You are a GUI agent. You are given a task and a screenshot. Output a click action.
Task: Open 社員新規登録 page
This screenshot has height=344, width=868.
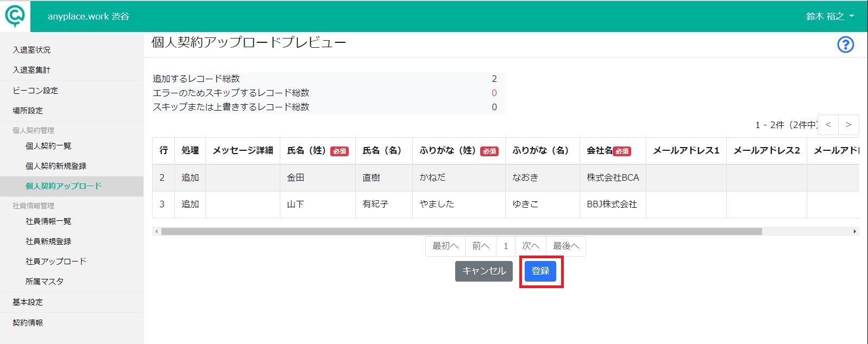48,241
